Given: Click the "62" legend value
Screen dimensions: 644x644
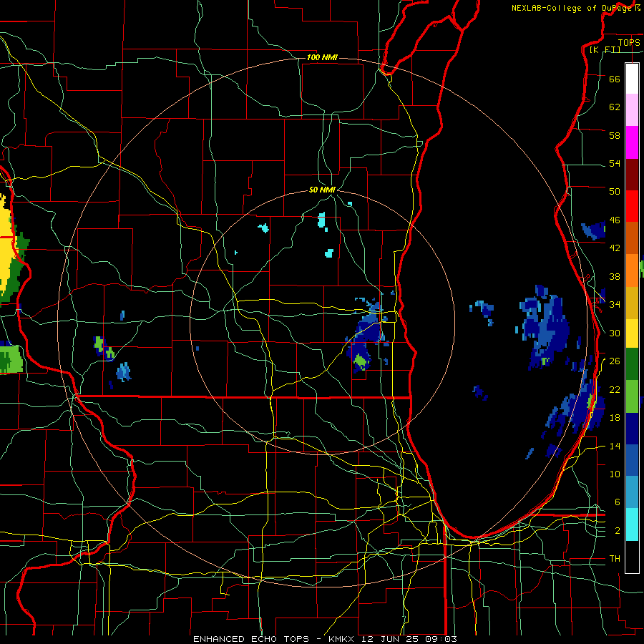Looking at the screenshot, I should (615, 107).
